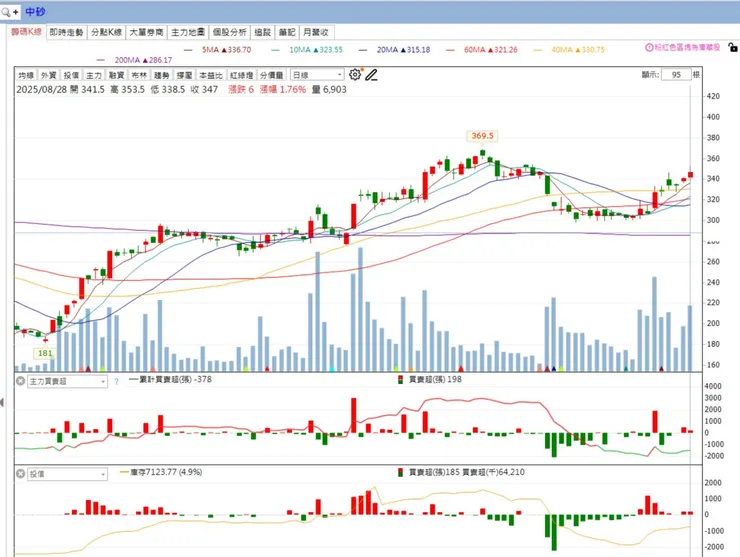Open the 主力買賣超 indicator dropdown
Image resolution: width=740 pixels, height=557 pixels.
pos(67,381)
